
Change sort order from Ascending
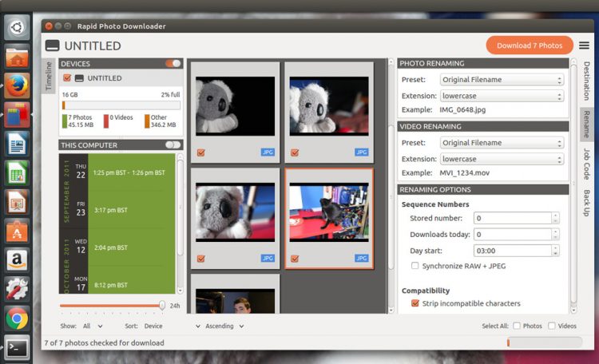[x=224, y=326]
